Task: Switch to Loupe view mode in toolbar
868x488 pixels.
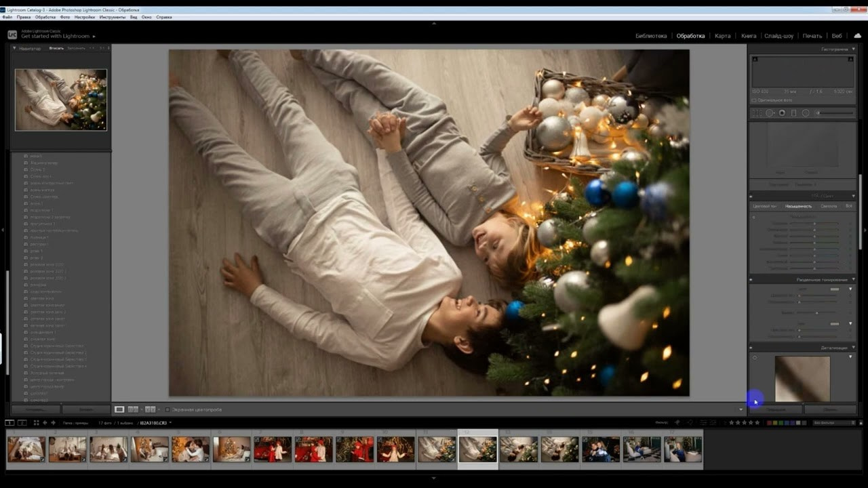Action: 119,409
